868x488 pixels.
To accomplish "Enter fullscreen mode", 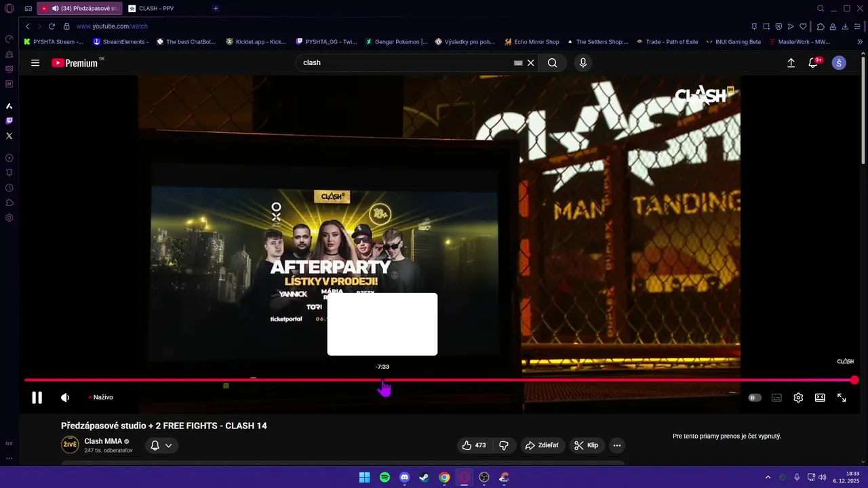I will click(x=842, y=398).
